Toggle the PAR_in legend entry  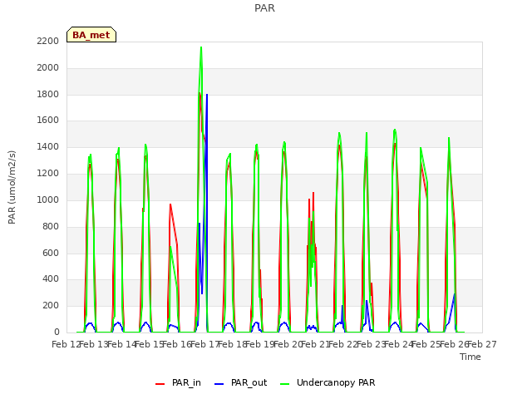coord(179,382)
